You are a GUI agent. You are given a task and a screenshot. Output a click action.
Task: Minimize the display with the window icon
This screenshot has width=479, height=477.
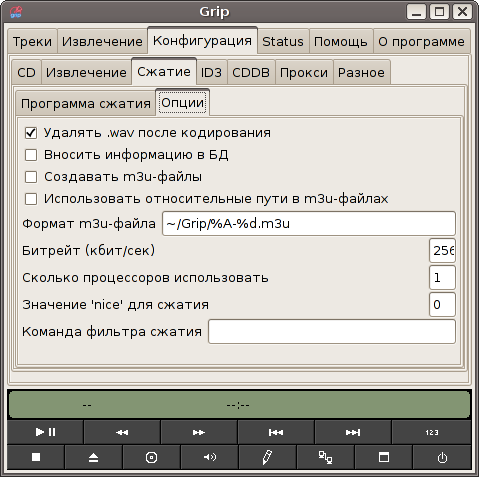(x=384, y=457)
